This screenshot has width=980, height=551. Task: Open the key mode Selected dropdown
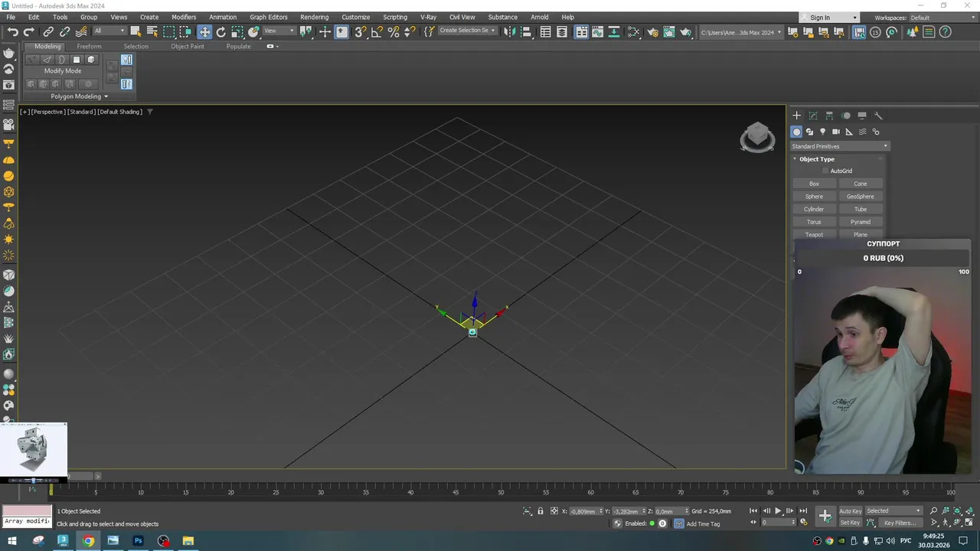pyautogui.click(x=893, y=511)
